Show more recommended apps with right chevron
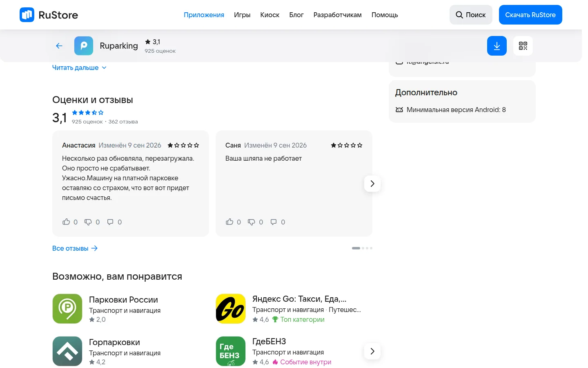 click(372, 351)
